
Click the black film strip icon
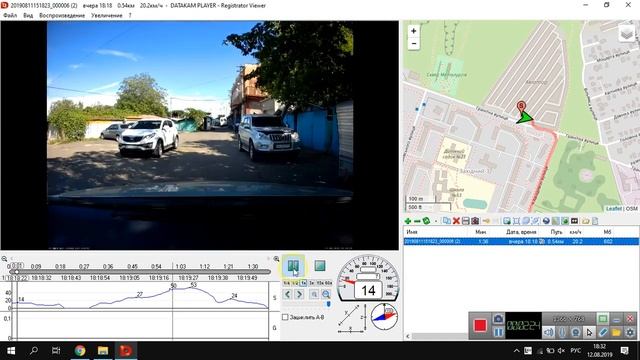click(x=574, y=221)
